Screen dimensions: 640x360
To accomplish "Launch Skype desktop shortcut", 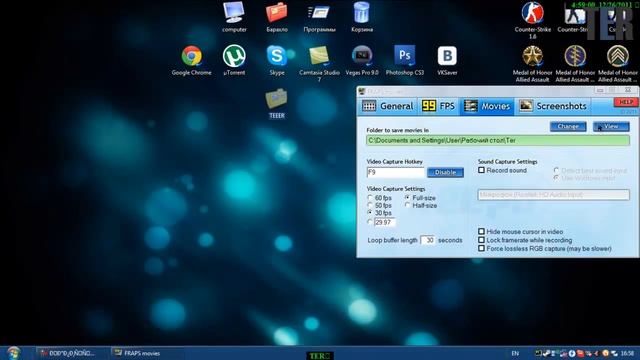I will 277,60.
